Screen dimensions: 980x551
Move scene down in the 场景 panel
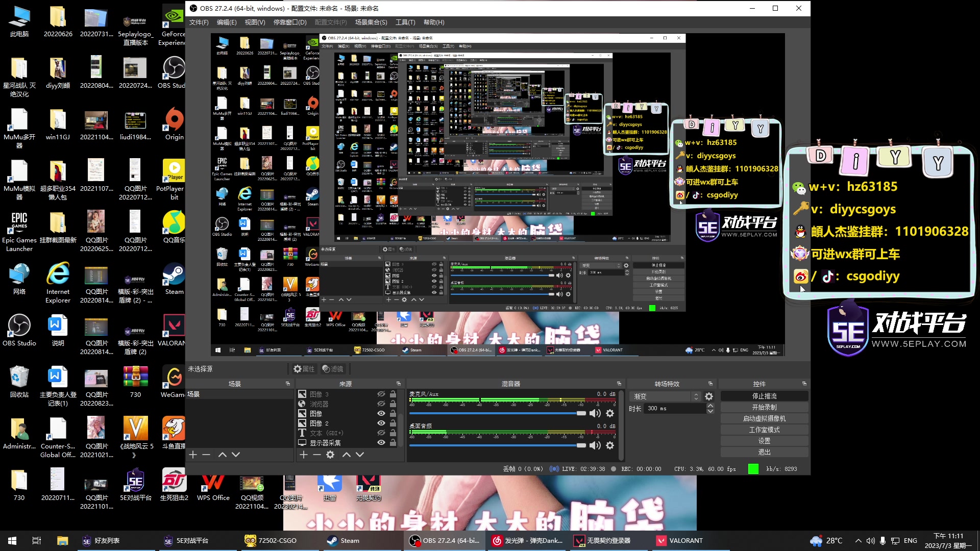(236, 455)
